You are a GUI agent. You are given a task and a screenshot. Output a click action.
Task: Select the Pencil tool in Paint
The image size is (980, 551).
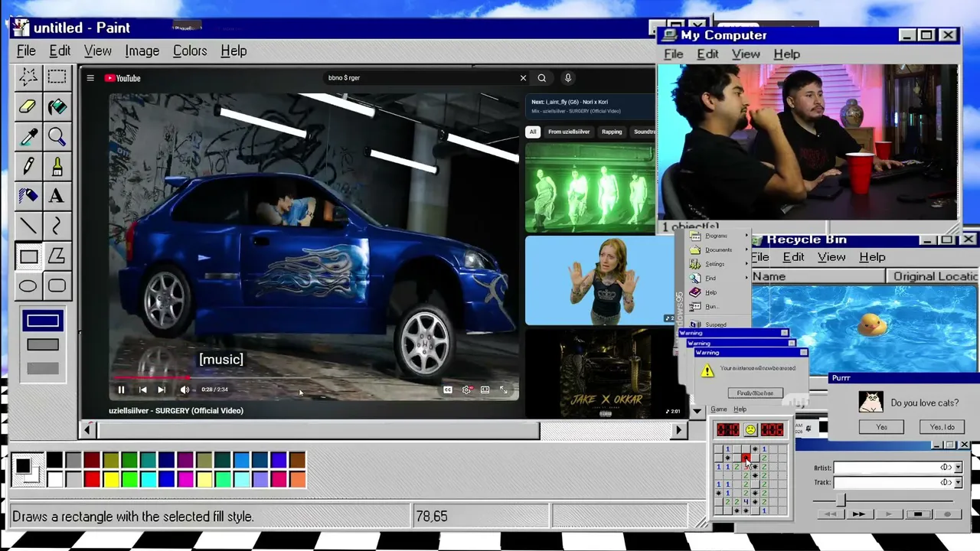[x=28, y=166]
